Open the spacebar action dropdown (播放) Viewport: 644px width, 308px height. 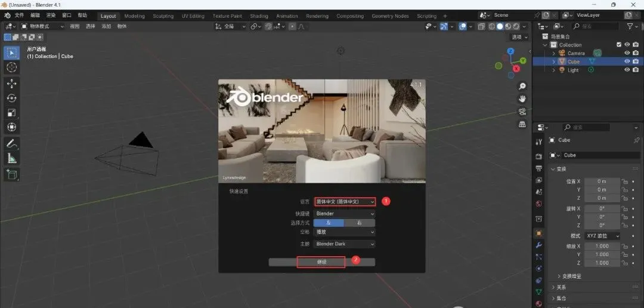click(344, 232)
